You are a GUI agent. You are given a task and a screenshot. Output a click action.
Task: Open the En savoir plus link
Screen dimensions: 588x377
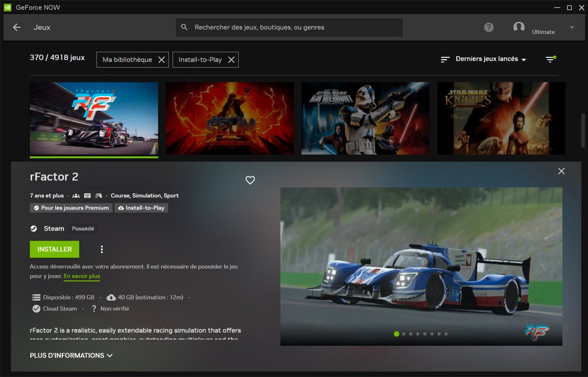click(x=81, y=276)
